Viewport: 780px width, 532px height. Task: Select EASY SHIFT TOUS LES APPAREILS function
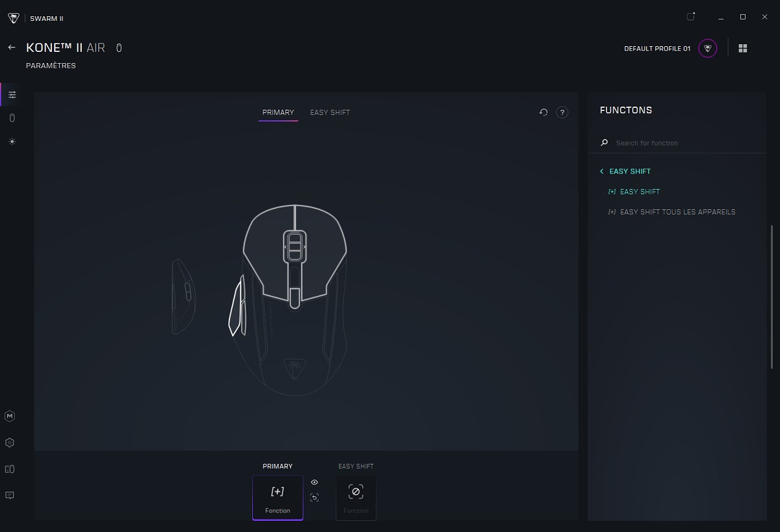(x=677, y=212)
